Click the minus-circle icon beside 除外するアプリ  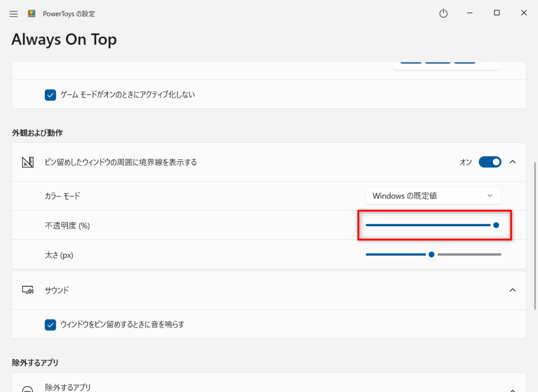coord(27,389)
